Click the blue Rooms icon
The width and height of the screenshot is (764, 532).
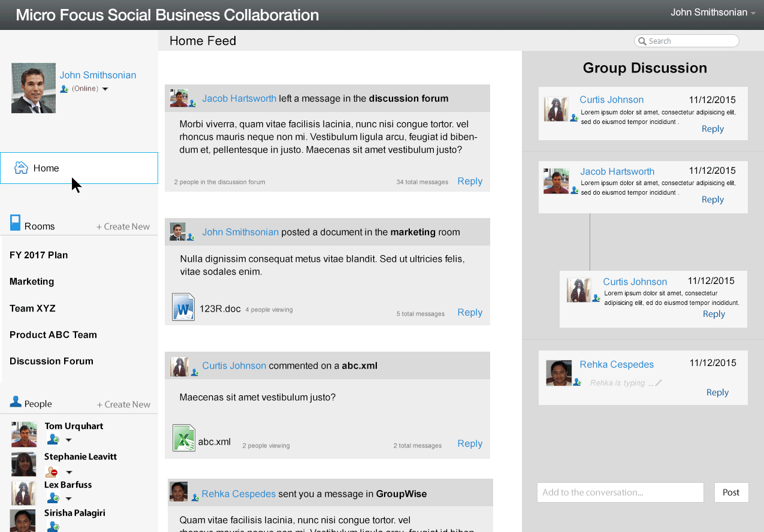(x=16, y=223)
